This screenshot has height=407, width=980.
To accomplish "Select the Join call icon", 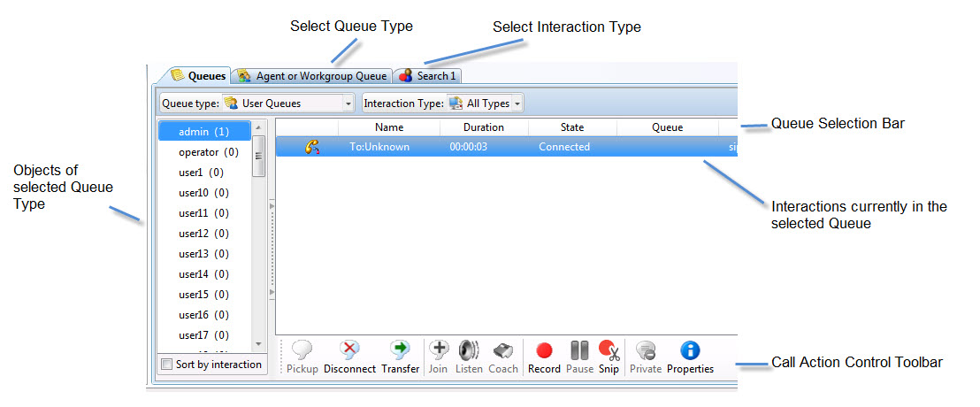I will [438, 351].
